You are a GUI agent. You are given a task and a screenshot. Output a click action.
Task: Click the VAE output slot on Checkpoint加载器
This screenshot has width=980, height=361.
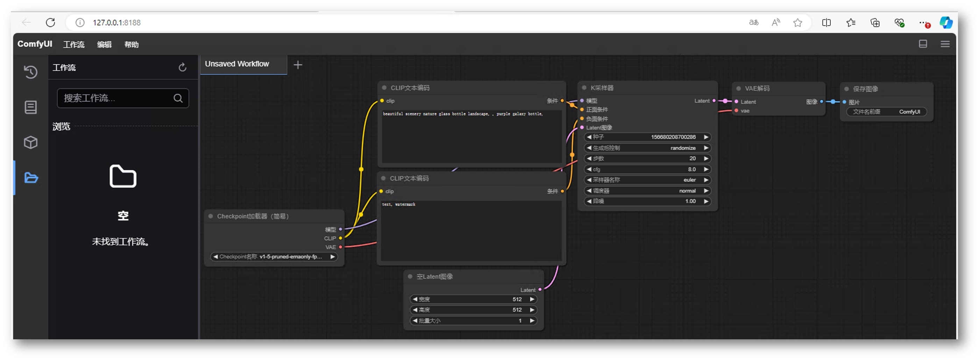(341, 247)
